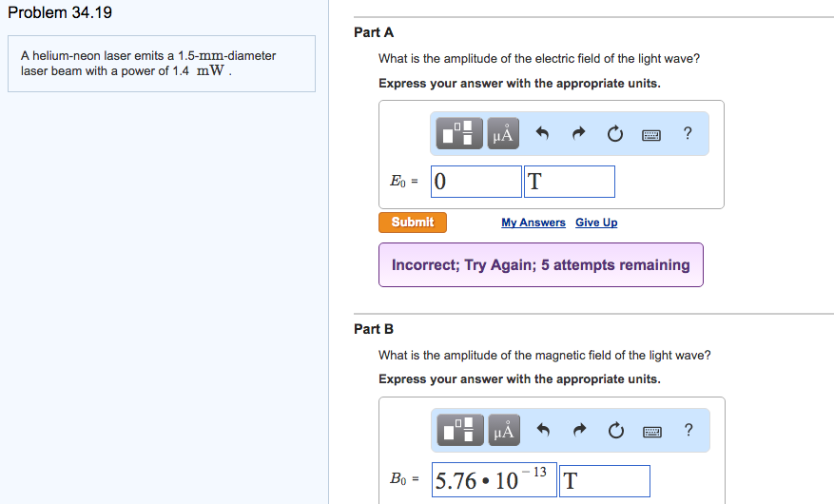Redo edit in Part B answer
834x504 pixels.
[578, 431]
